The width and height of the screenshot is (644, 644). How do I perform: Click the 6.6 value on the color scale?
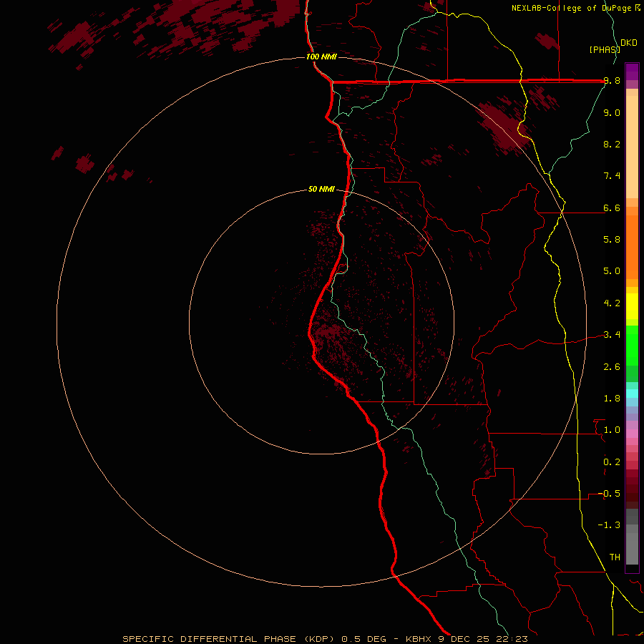612,208
